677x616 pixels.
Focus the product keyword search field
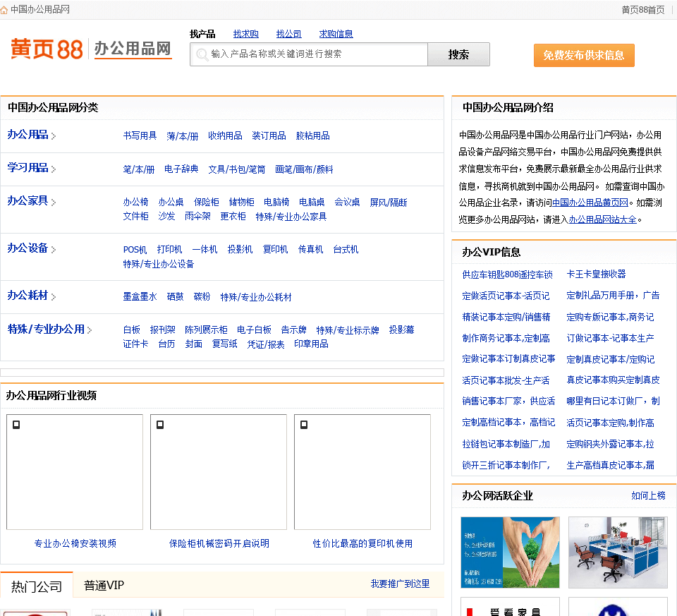[309, 54]
